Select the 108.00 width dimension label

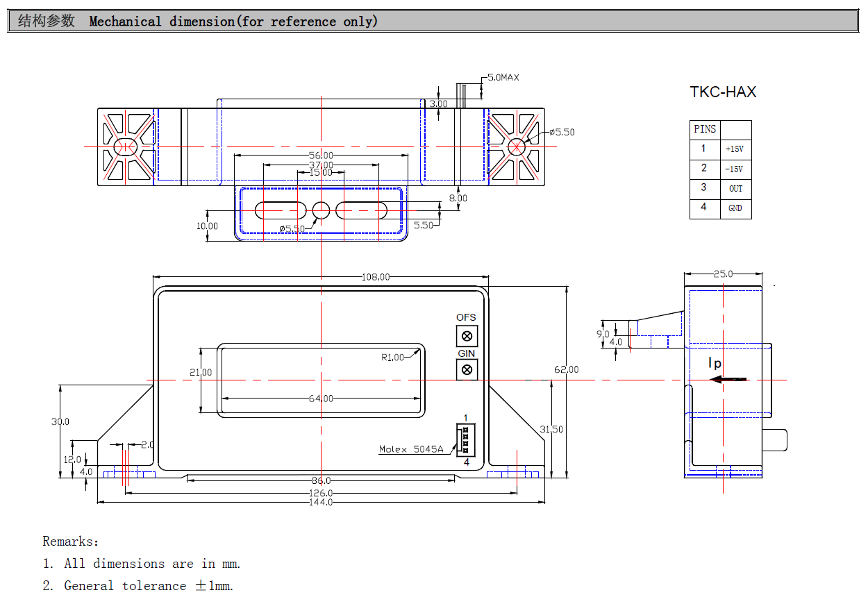376,277
